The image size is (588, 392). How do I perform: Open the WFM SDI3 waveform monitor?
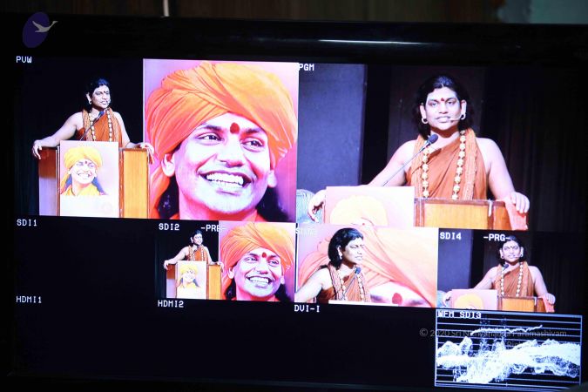click(x=508, y=353)
